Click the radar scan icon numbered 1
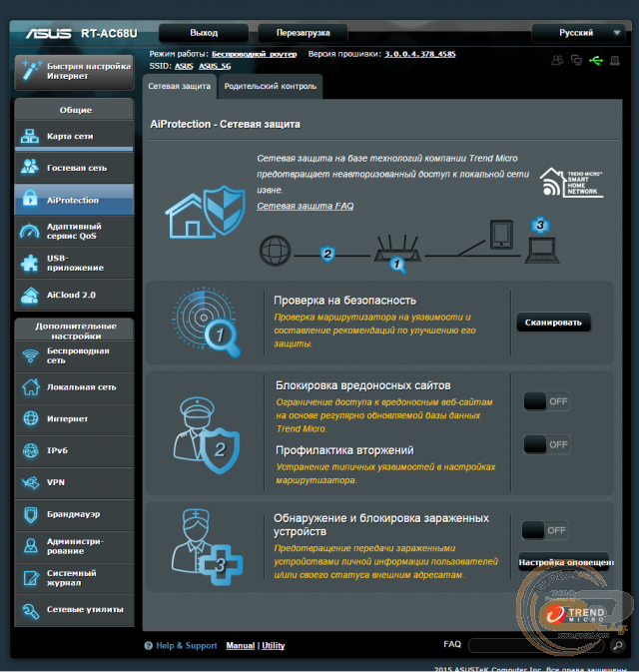 206,322
